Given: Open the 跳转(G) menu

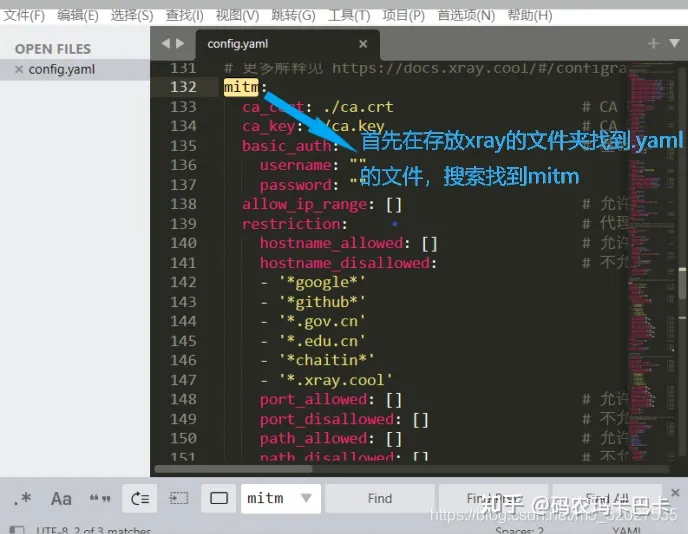Looking at the screenshot, I should point(293,16).
